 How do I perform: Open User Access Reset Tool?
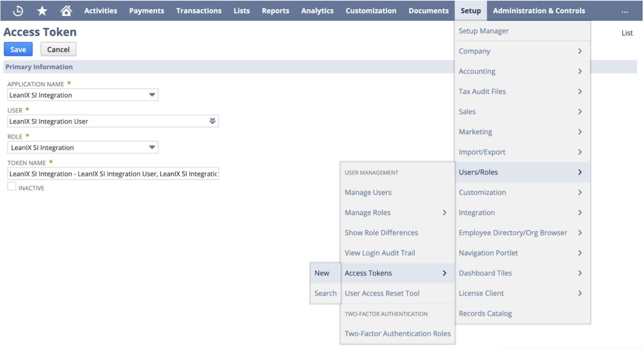tap(398, 293)
